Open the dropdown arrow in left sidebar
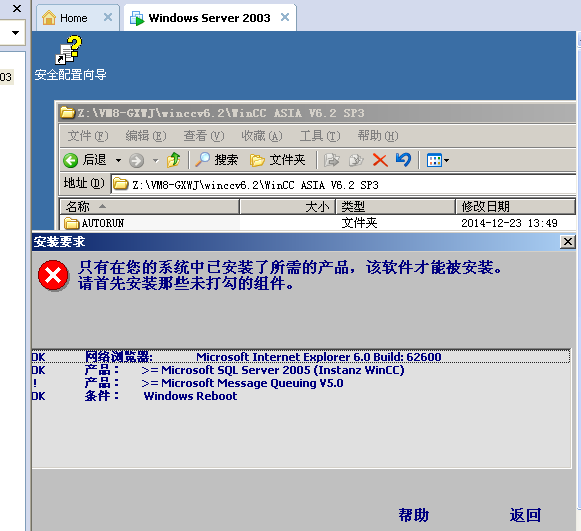 [15, 33]
